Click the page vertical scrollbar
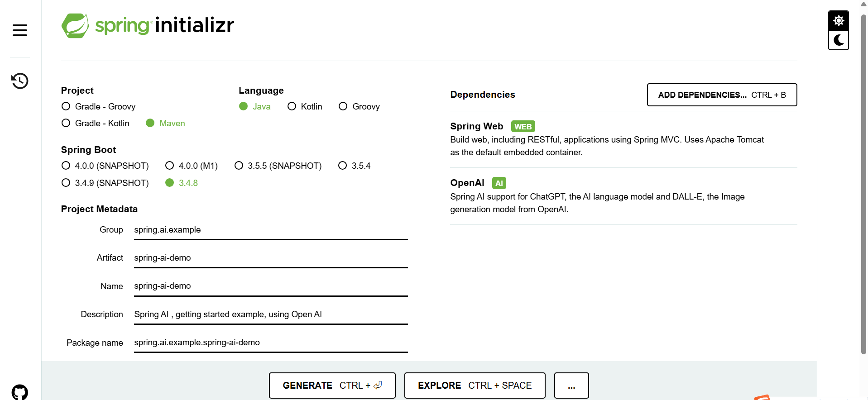 click(864, 184)
